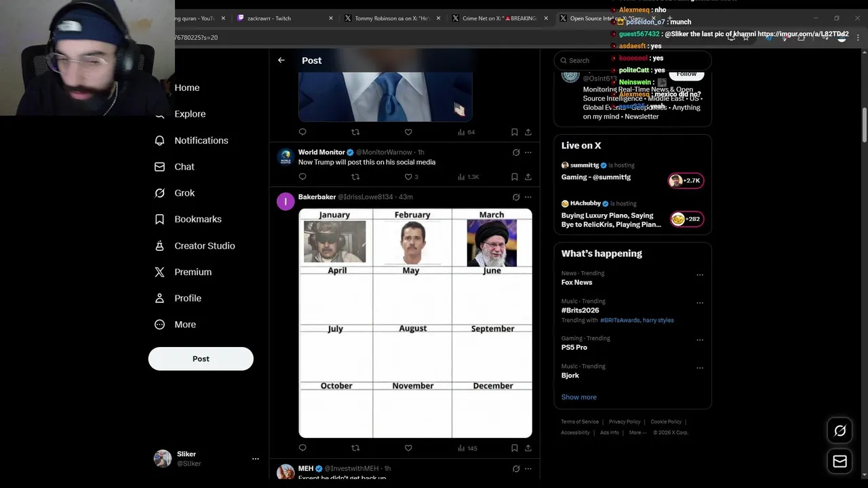Screen dimensions: 868x488
Task: Share the top tie image post
Action: [x=528, y=132]
